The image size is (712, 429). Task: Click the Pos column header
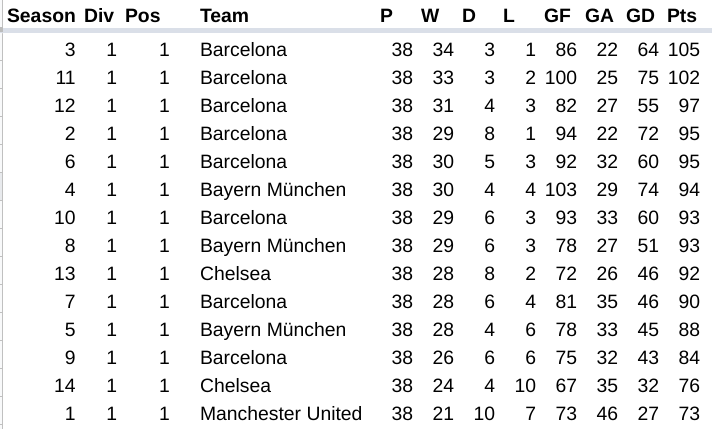(x=142, y=16)
